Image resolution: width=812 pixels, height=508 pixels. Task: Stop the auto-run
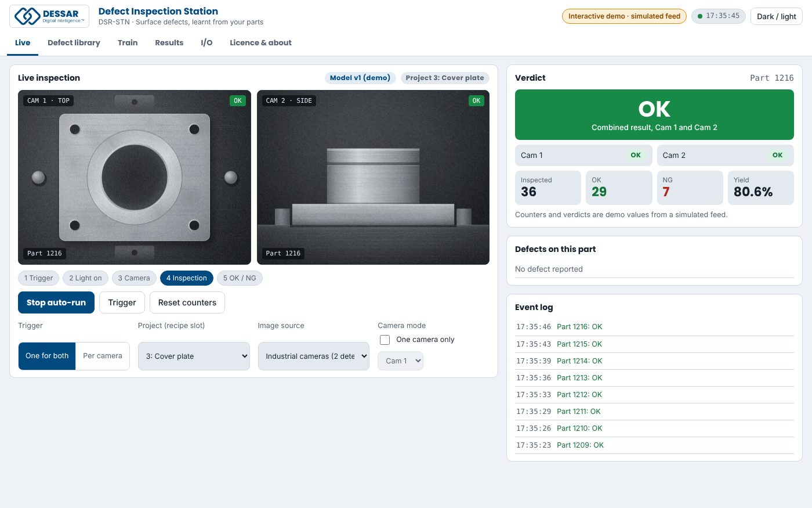[56, 302]
